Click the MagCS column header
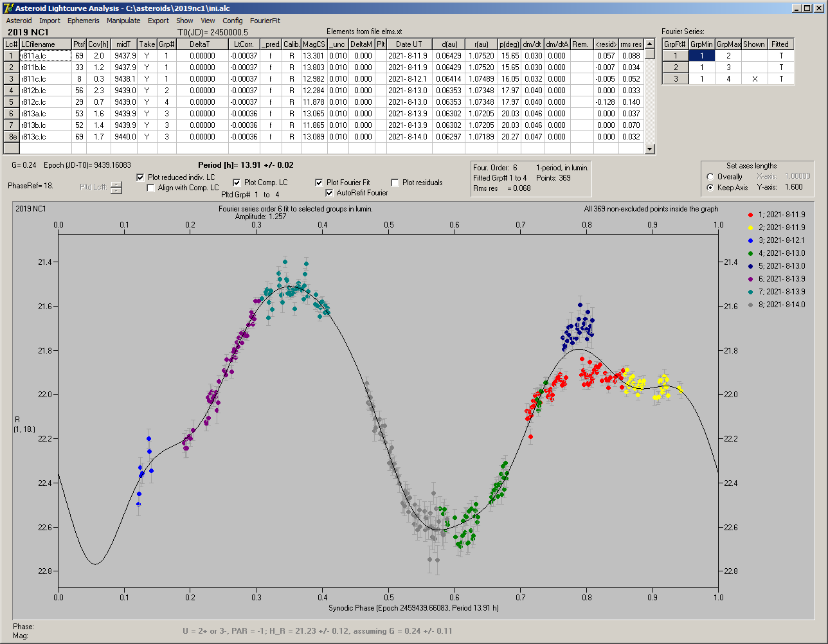The height and width of the screenshot is (644, 828). (x=314, y=44)
